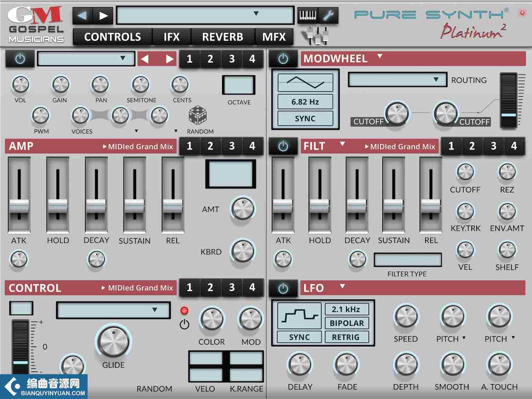Roll the RANDOM dice icon
The width and height of the screenshot is (532, 399).
point(198,116)
